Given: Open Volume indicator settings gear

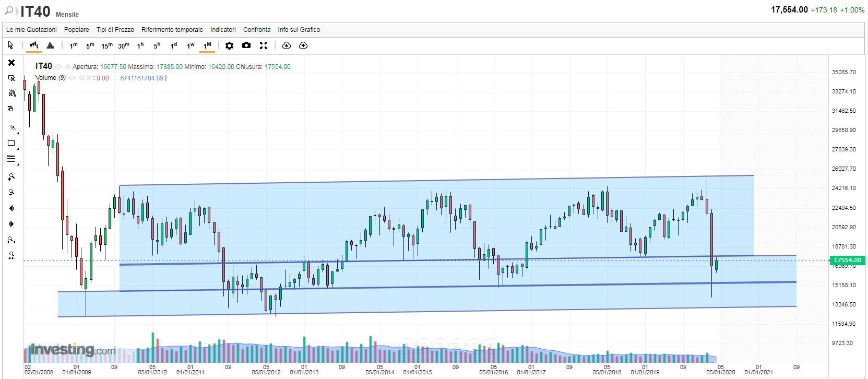Looking at the screenshot, I should pyautogui.click(x=81, y=78).
